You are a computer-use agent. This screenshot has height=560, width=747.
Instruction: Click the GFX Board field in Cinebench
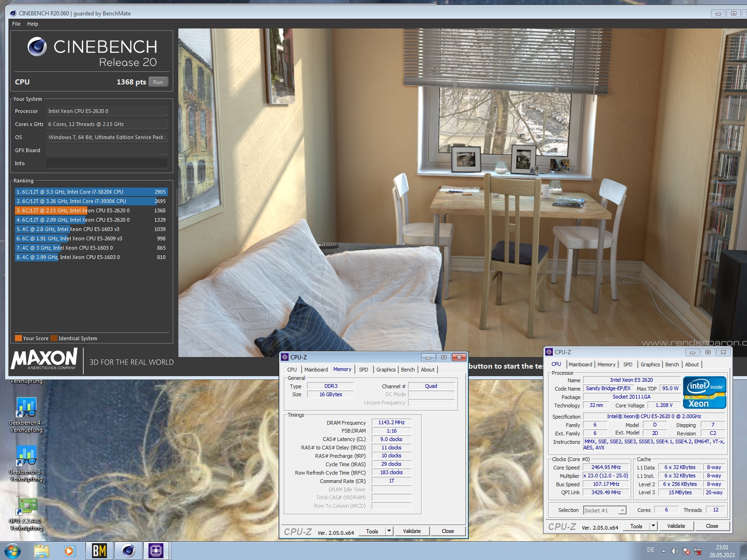point(107,150)
